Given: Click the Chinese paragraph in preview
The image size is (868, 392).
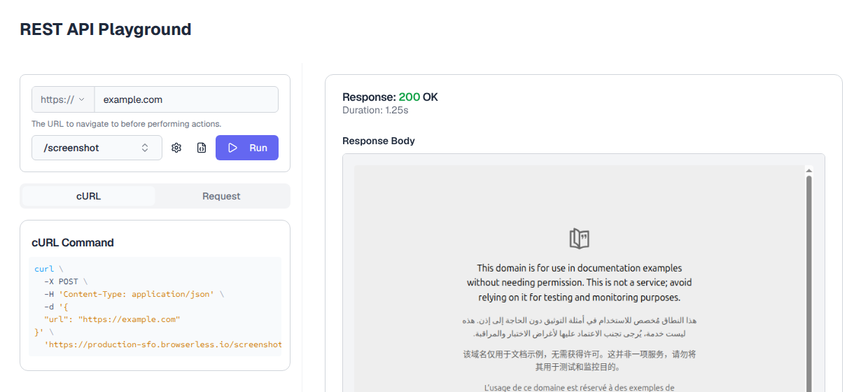Looking at the screenshot, I should [x=580, y=360].
